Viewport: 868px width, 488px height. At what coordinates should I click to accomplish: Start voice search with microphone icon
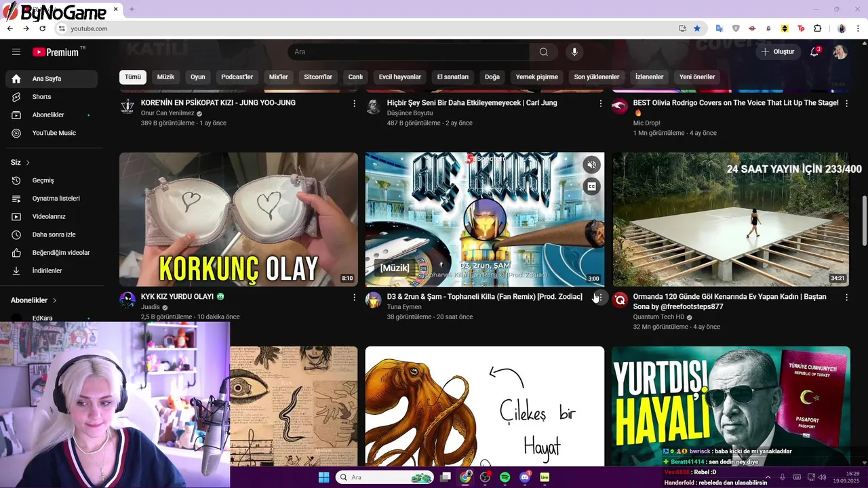(x=574, y=52)
